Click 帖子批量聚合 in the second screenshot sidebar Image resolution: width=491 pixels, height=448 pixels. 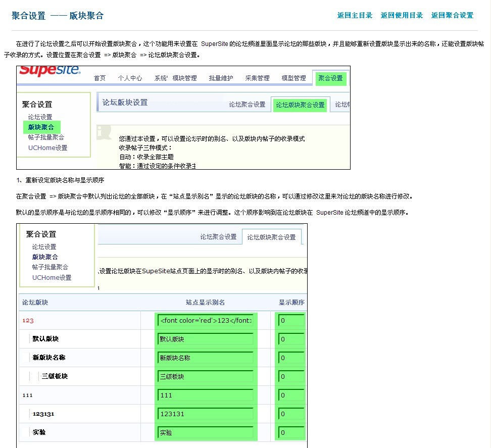(50, 267)
